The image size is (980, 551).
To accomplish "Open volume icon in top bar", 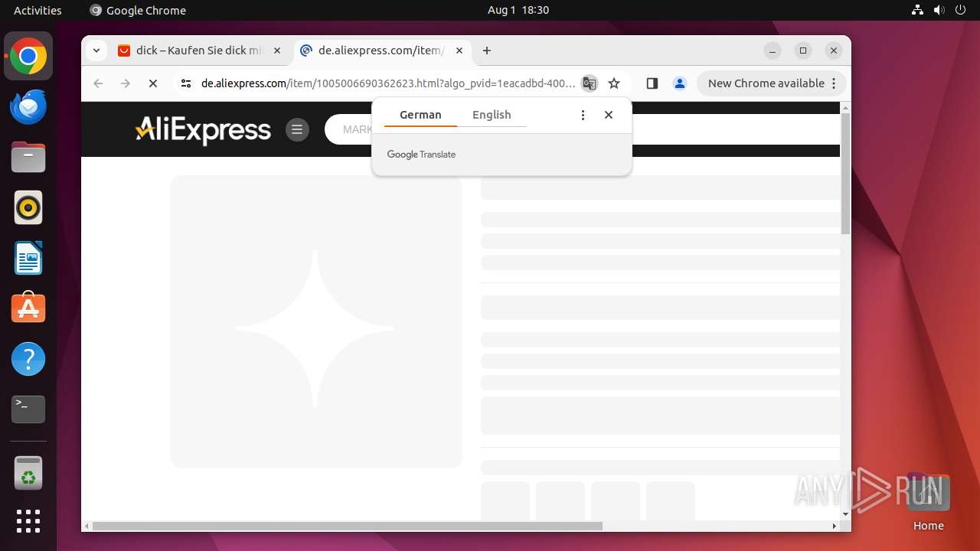I will point(939,10).
